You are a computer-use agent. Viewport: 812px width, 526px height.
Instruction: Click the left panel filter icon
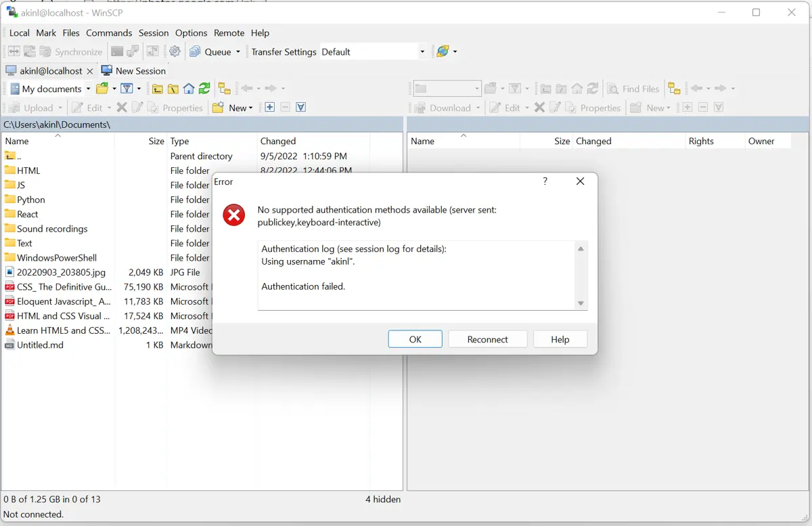pos(127,89)
